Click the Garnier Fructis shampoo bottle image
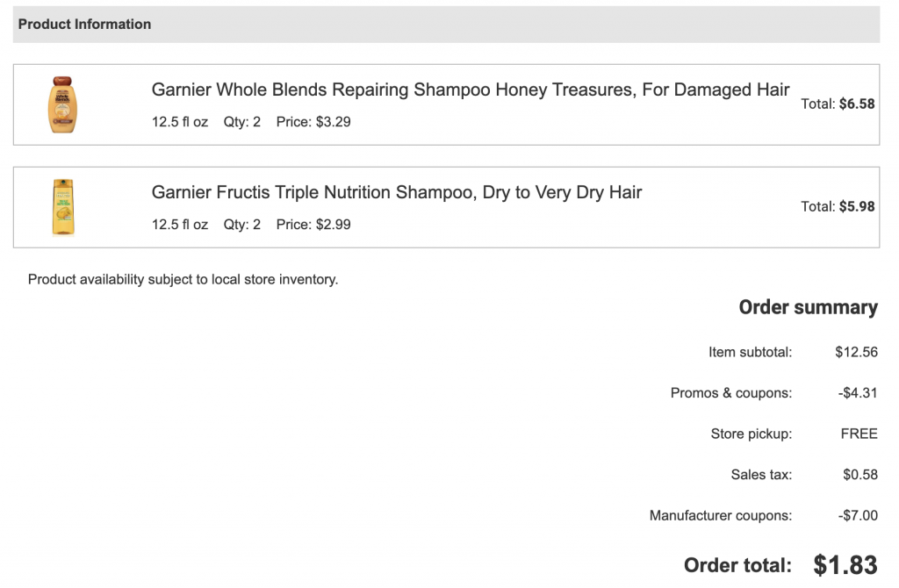This screenshot has height=588, width=899. 62,207
